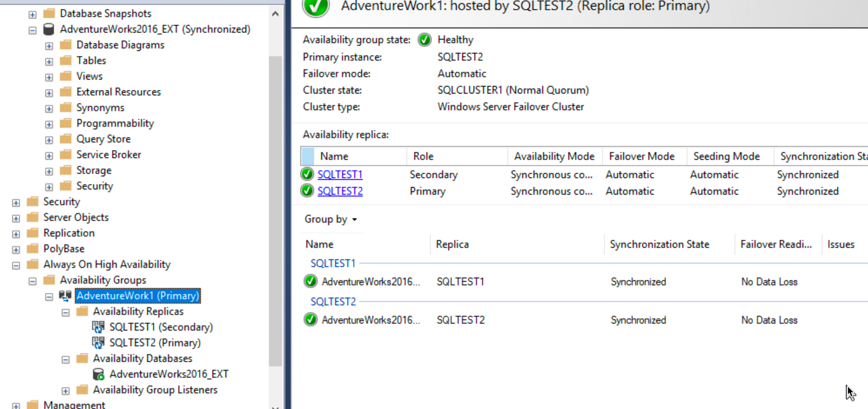Click the SQLTEST1 (Secondary) replica icon
The image size is (868, 409).
tap(98, 327)
